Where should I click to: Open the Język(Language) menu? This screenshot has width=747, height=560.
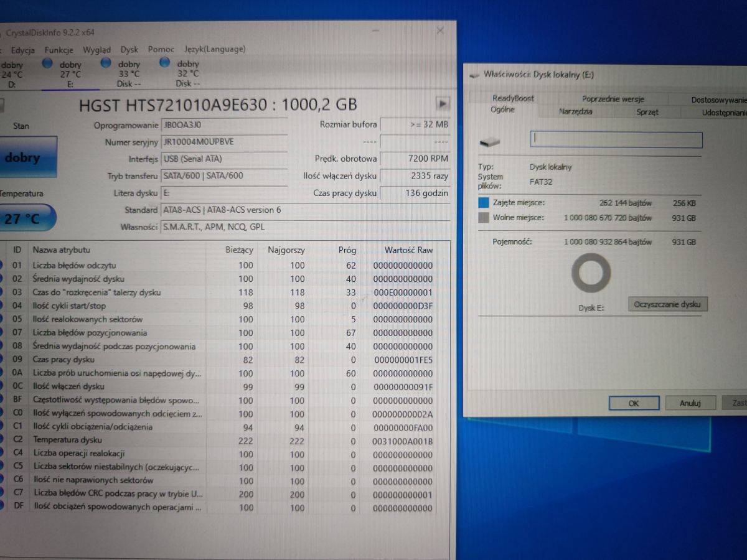(215, 49)
